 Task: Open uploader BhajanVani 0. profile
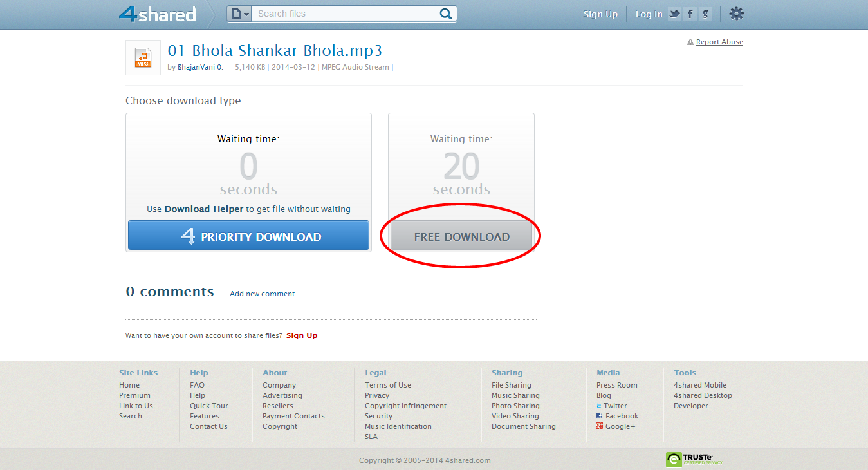pyautogui.click(x=201, y=67)
